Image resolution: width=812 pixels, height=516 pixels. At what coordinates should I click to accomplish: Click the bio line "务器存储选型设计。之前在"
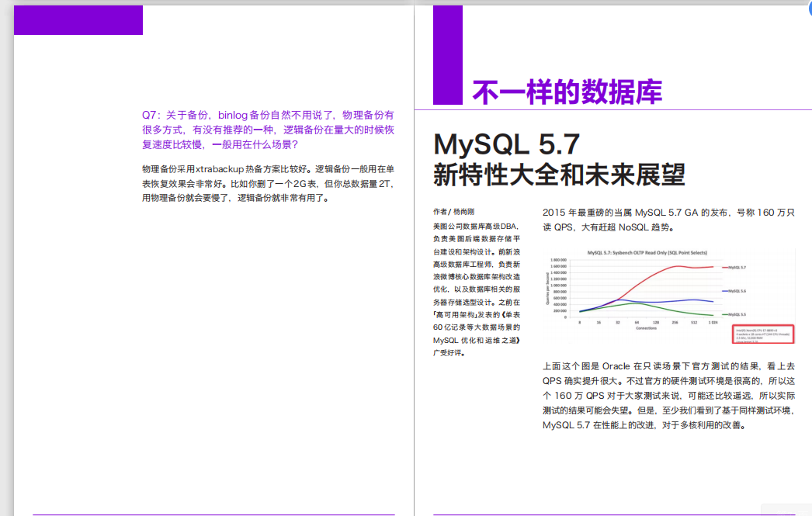pyautogui.click(x=477, y=303)
